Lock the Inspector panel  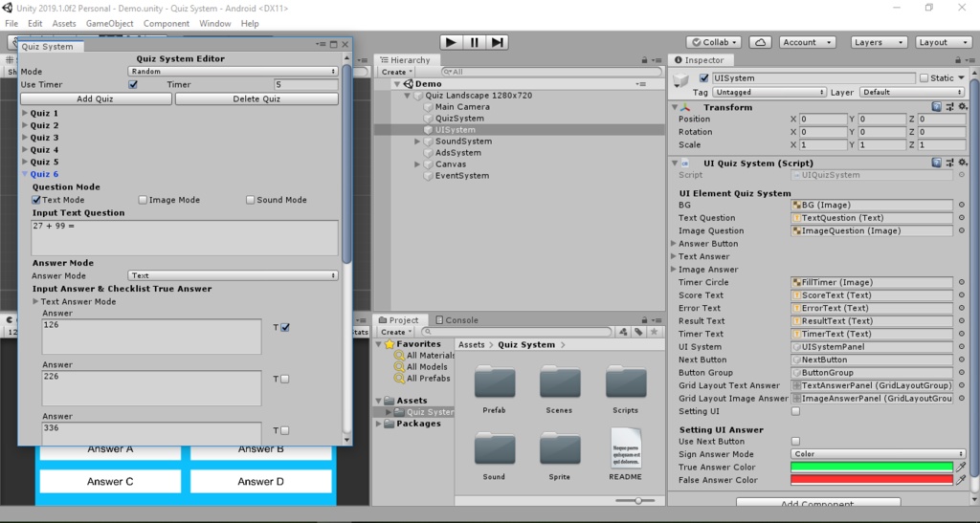957,60
